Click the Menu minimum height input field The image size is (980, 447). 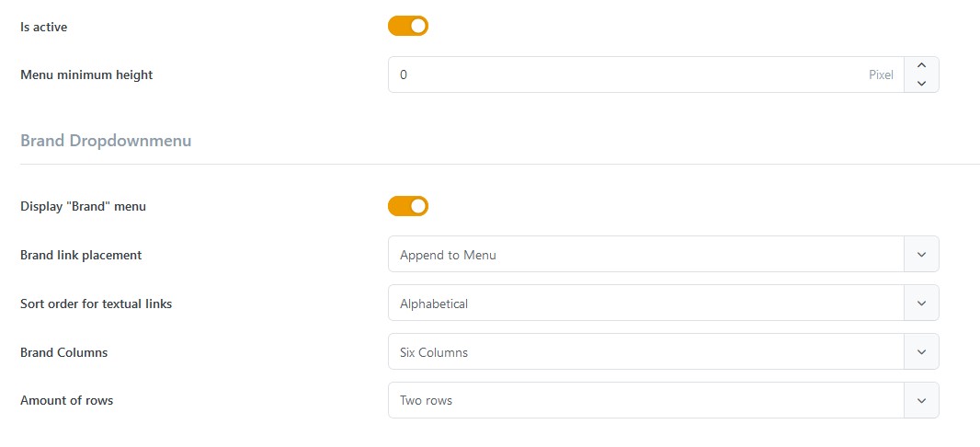(645, 75)
